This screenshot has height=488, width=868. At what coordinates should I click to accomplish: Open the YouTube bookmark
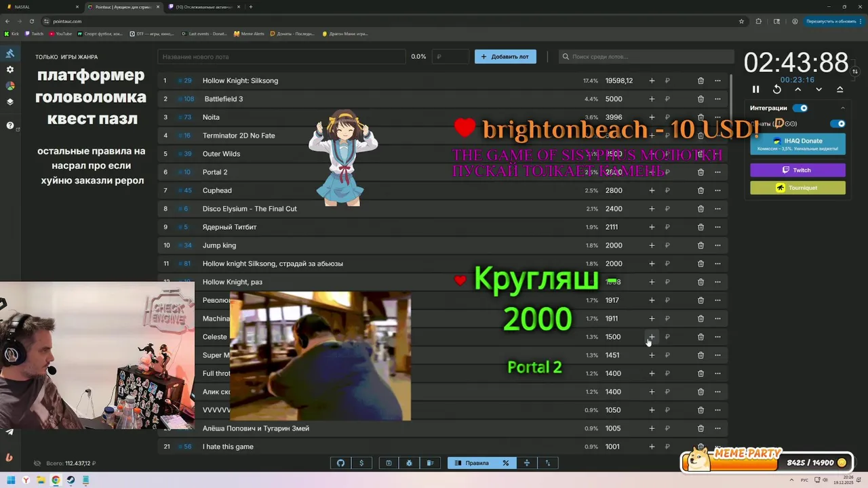click(60, 33)
